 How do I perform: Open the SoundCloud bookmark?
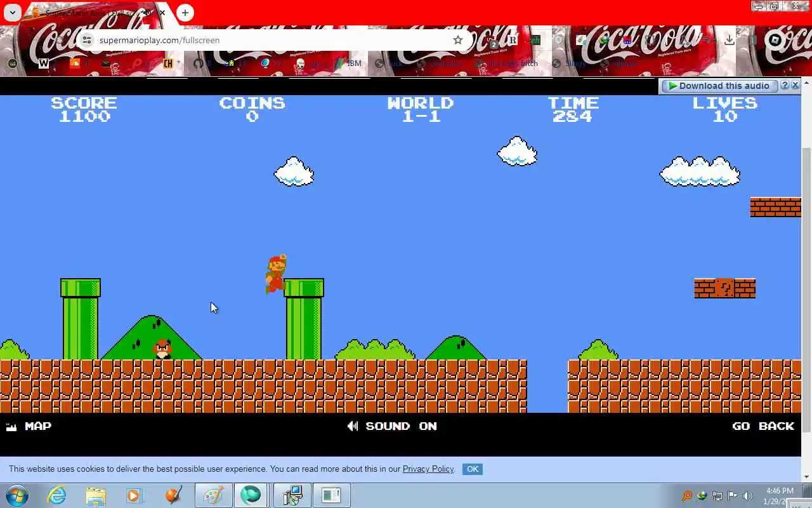(74, 63)
